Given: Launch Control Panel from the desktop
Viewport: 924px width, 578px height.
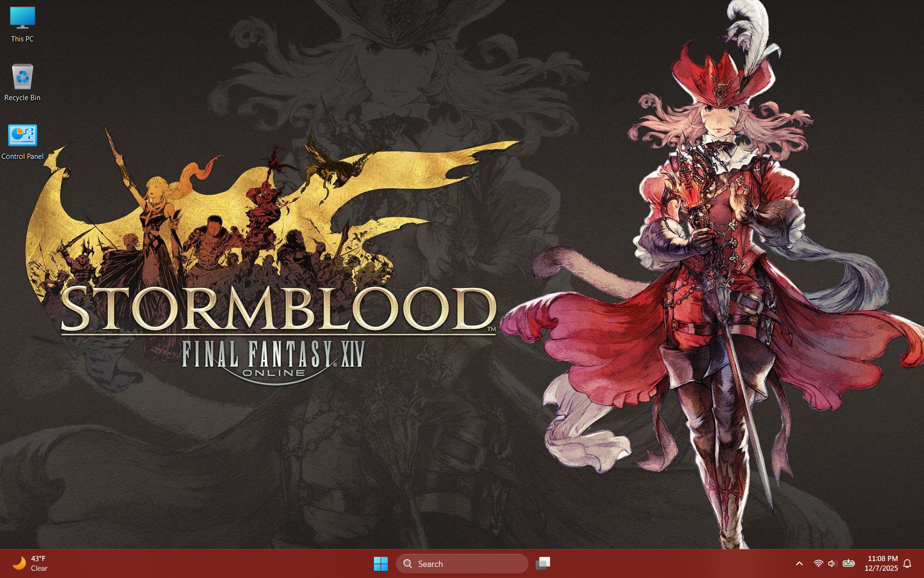Looking at the screenshot, I should pyautogui.click(x=22, y=135).
